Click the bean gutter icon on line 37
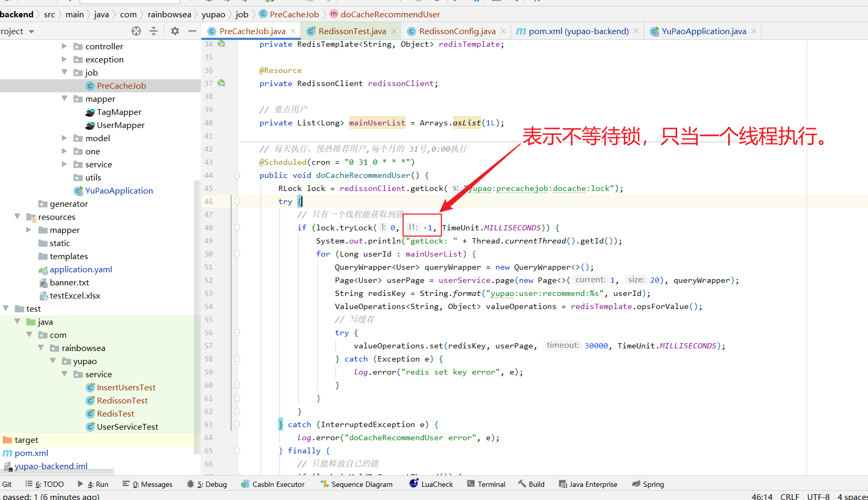This screenshot has width=868, height=500. click(x=222, y=83)
